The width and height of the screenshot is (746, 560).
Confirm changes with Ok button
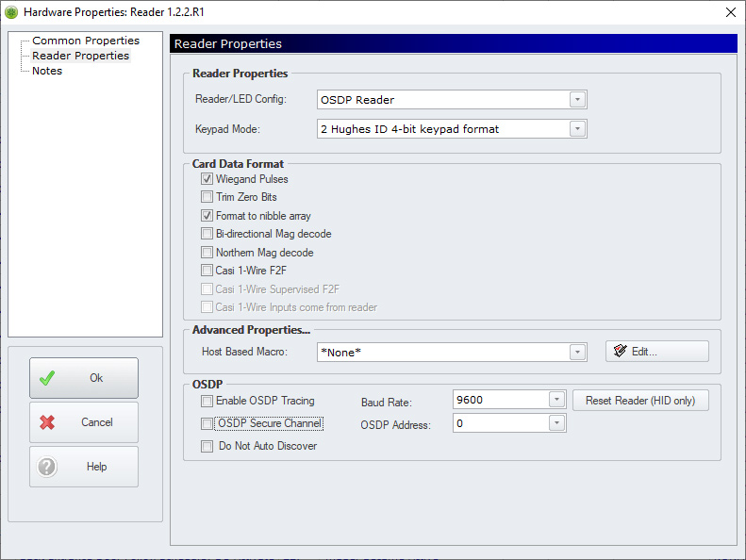coord(84,378)
